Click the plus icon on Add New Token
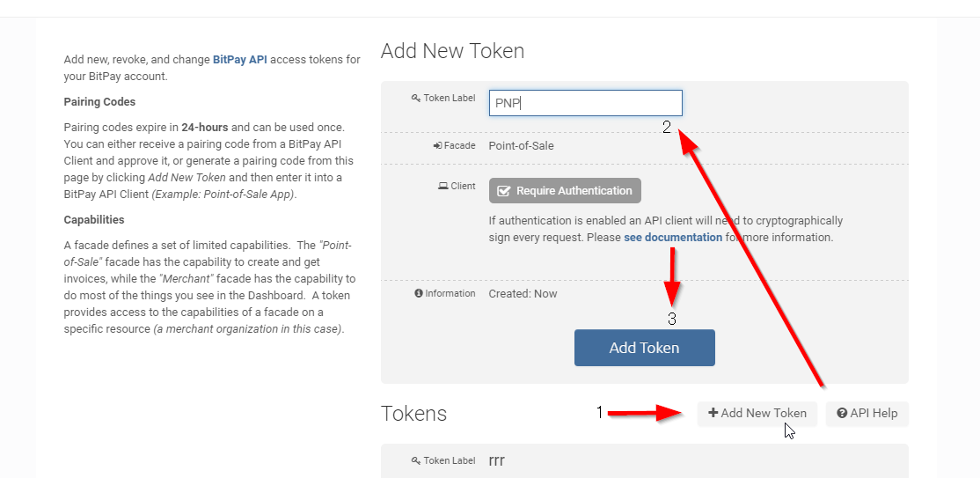 point(713,413)
